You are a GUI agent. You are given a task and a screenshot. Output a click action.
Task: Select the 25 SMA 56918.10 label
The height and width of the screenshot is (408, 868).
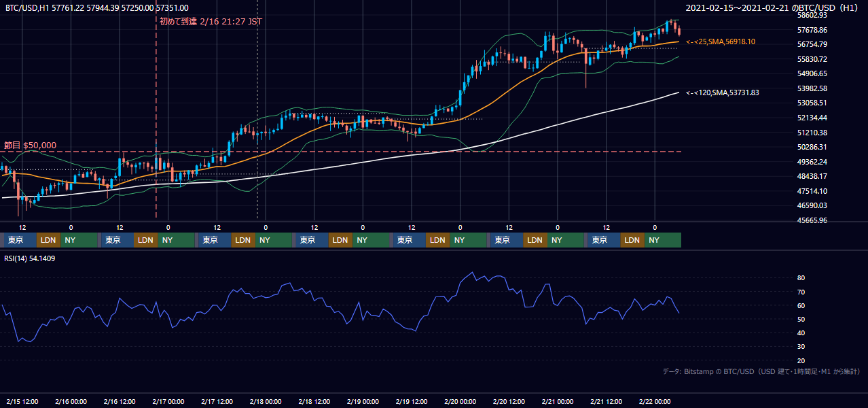(721, 41)
